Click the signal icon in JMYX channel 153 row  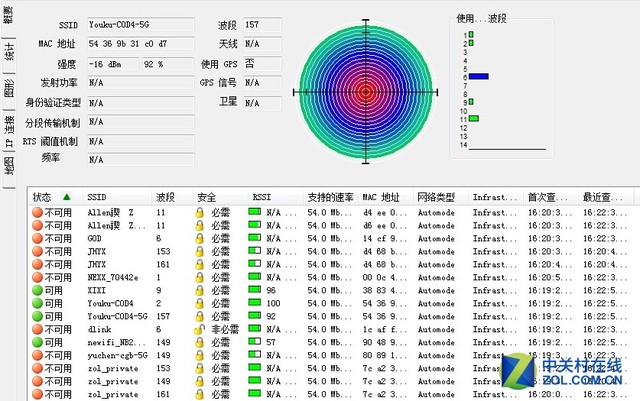[x=255, y=251]
